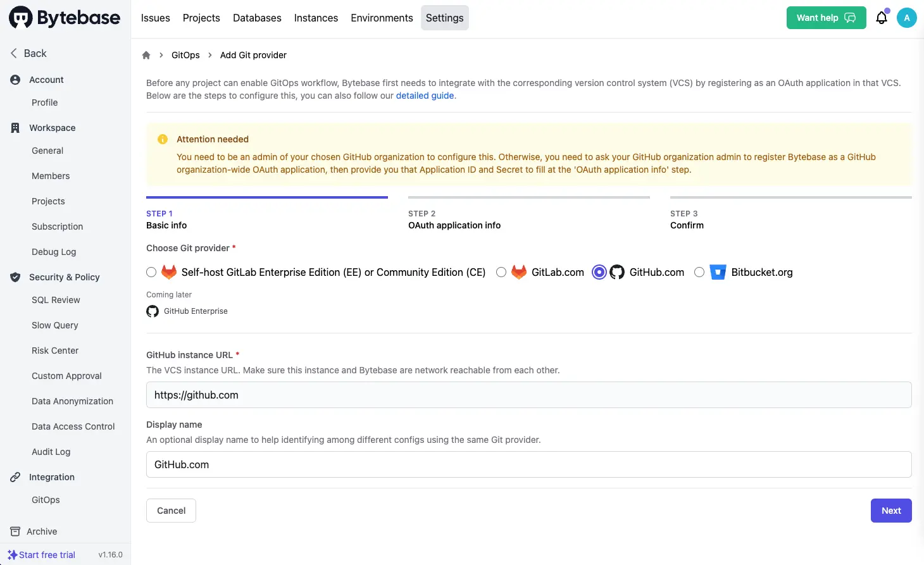This screenshot has height=565, width=924.
Task: Click the Step 1 progress bar
Action: pos(266,197)
